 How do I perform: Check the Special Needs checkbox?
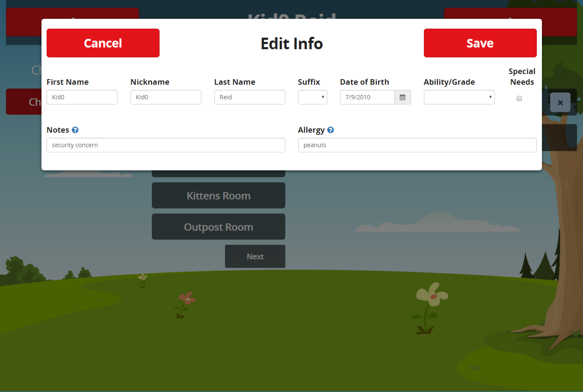click(x=519, y=98)
